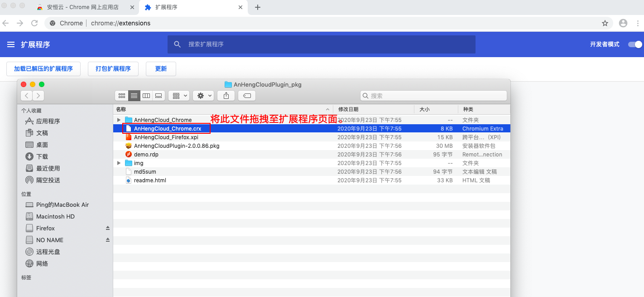Eject the NO NAME volume
644x297 pixels.
tap(108, 240)
